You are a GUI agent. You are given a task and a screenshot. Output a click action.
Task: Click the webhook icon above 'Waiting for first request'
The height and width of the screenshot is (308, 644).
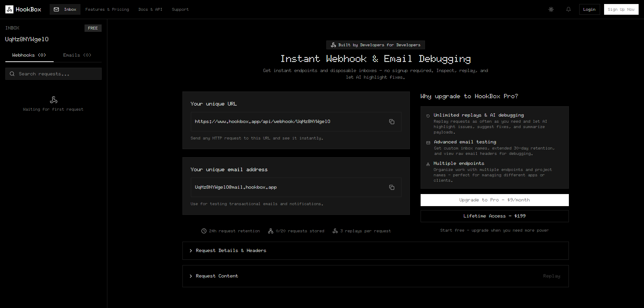pos(53,100)
